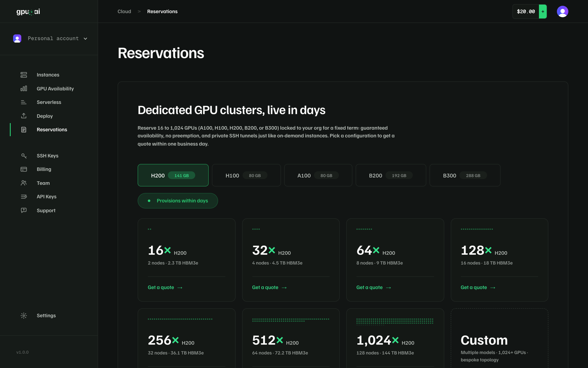588x368 pixels.
Task: Click Reservations in the breadcrumb
Action: [x=162, y=11]
